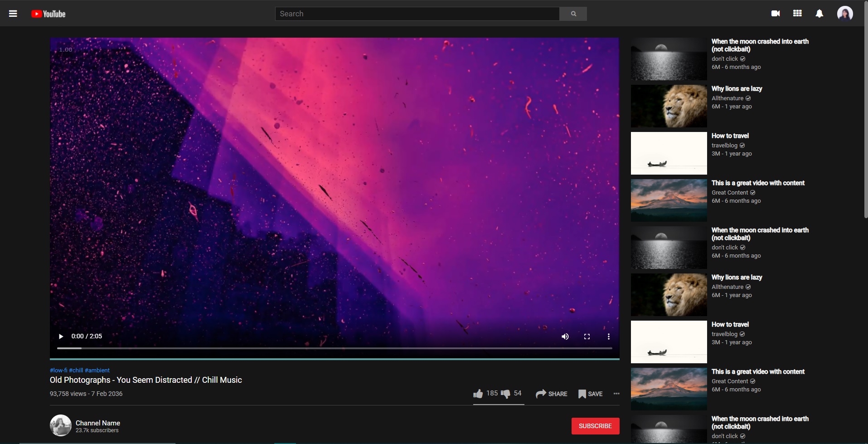Open the more actions ellipsis beside SAVE

[616, 394]
